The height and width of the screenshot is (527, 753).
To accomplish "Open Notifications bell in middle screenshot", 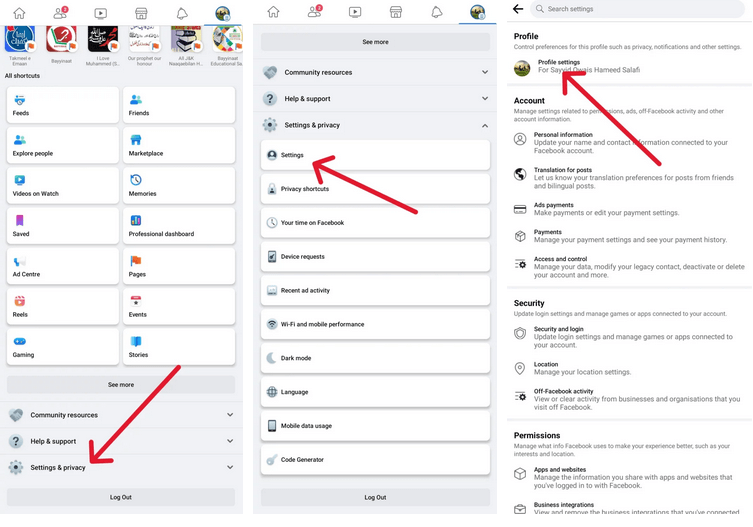I will [x=437, y=12].
